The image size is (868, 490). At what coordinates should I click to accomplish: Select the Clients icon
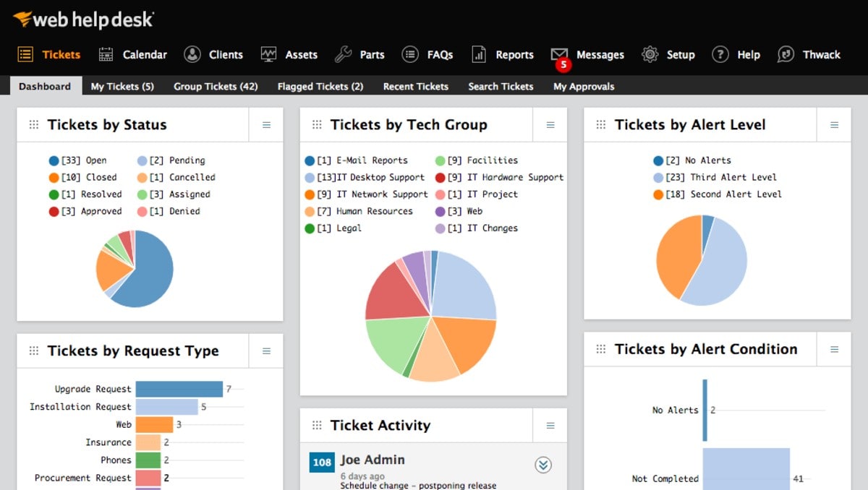(x=192, y=54)
